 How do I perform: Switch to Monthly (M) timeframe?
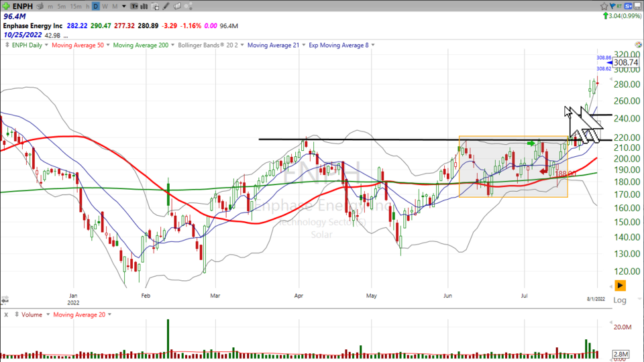tap(115, 7)
